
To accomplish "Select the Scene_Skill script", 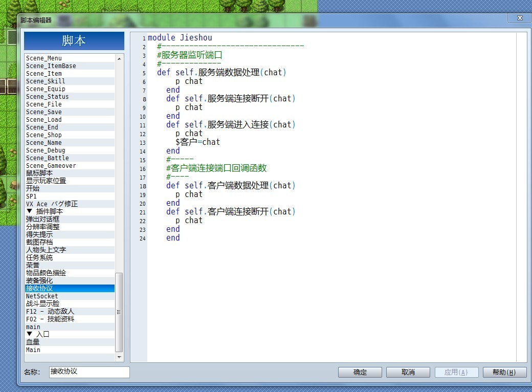I will [x=70, y=81].
